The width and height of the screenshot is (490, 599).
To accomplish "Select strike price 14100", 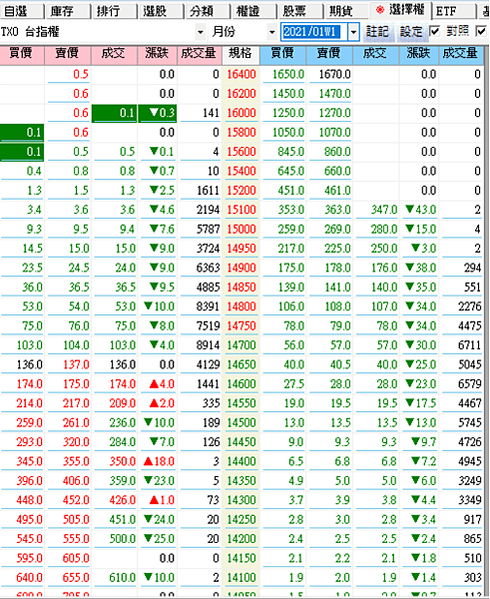I will [x=241, y=578].
